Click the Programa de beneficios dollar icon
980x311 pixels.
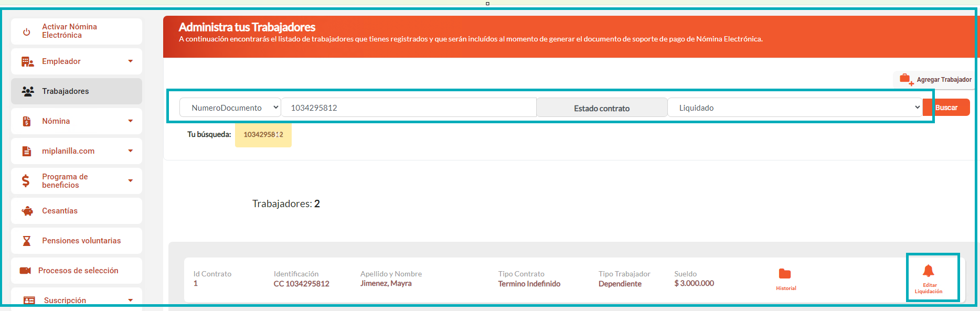click(26, 181)
